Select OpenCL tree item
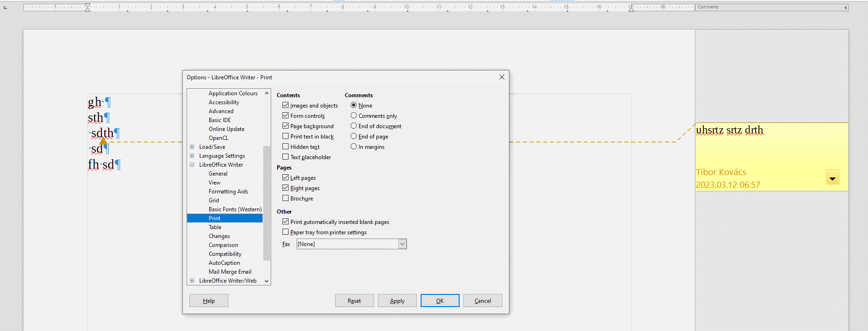The image size is (868, 331). (x=219, y=138)
